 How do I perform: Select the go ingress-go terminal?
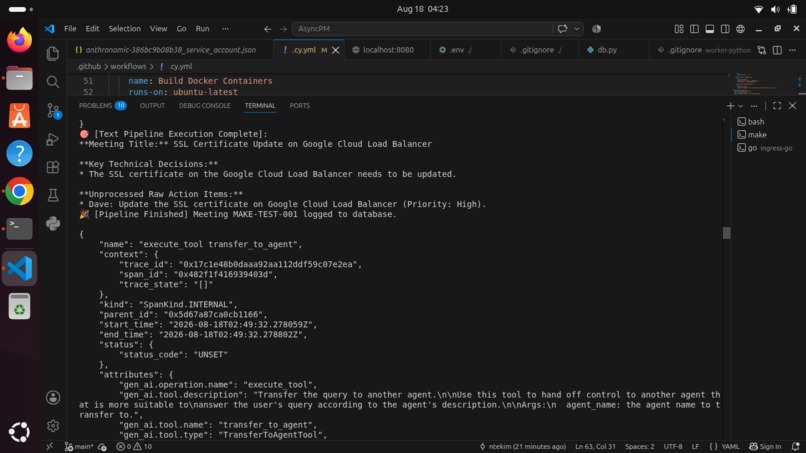[x=764, y=148]
